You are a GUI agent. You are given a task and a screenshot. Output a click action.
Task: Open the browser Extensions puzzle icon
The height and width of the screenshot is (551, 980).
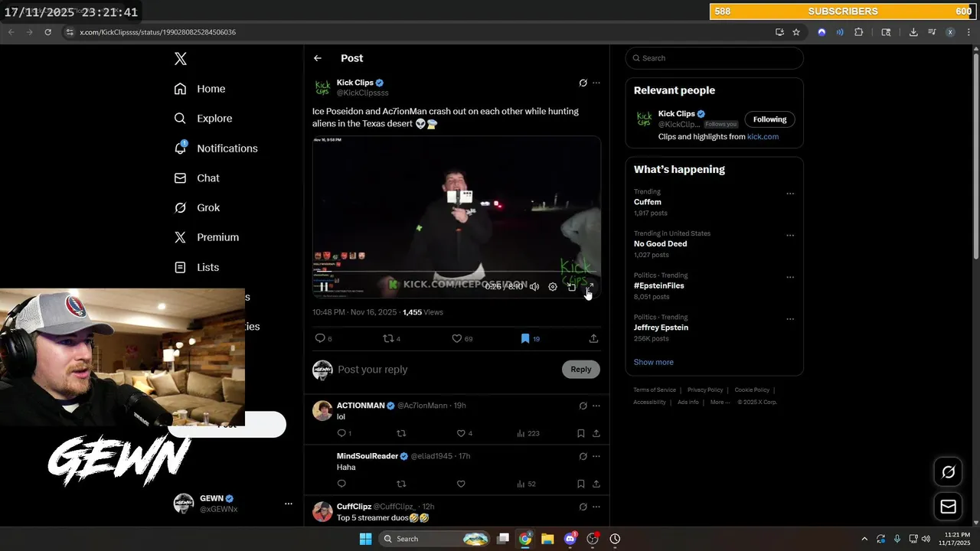point(858,32)
